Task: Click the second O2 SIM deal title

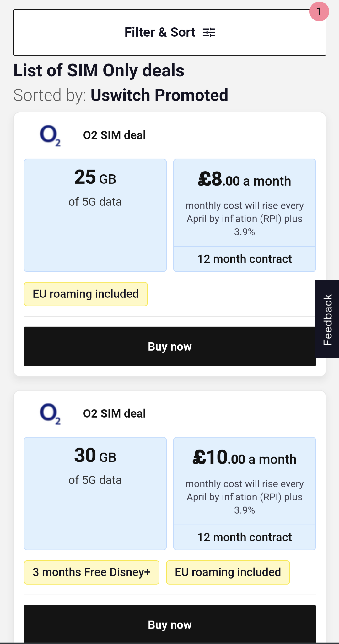Action: 114,414
